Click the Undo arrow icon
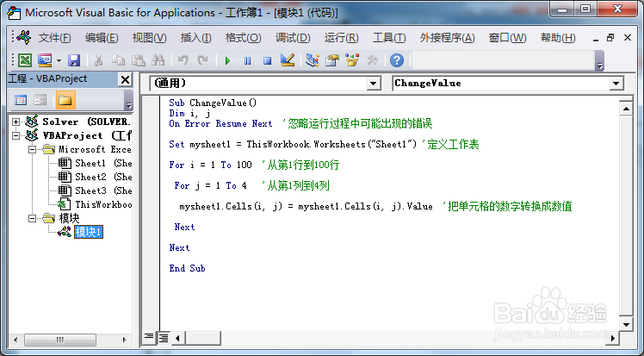This screenshot has height=356, width=644. pos(183,60)
